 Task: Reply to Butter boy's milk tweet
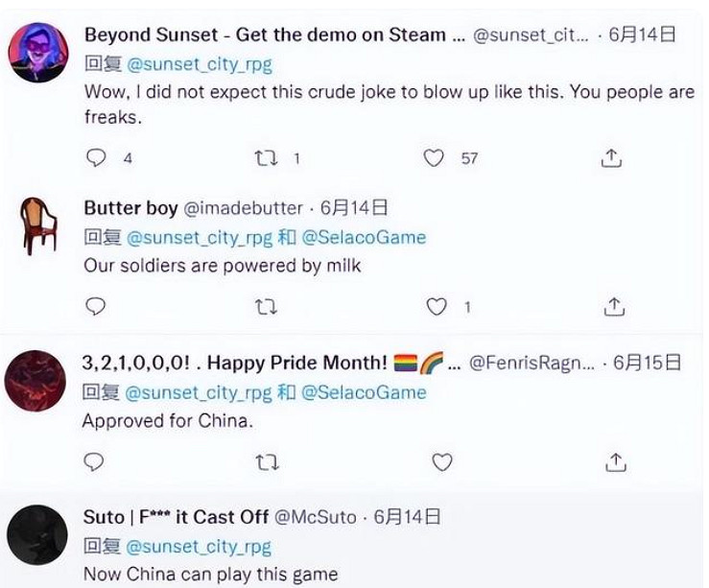[95, 307]
